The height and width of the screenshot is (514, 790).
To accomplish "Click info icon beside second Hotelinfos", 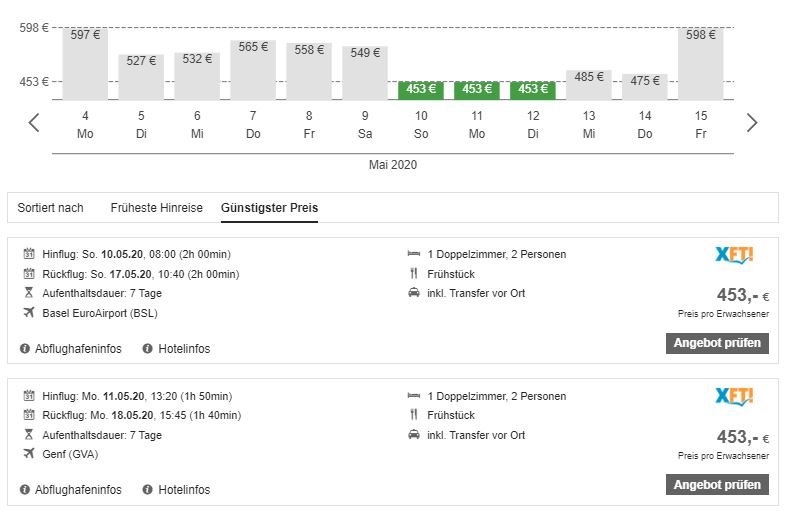I will (x=148, y=490).
